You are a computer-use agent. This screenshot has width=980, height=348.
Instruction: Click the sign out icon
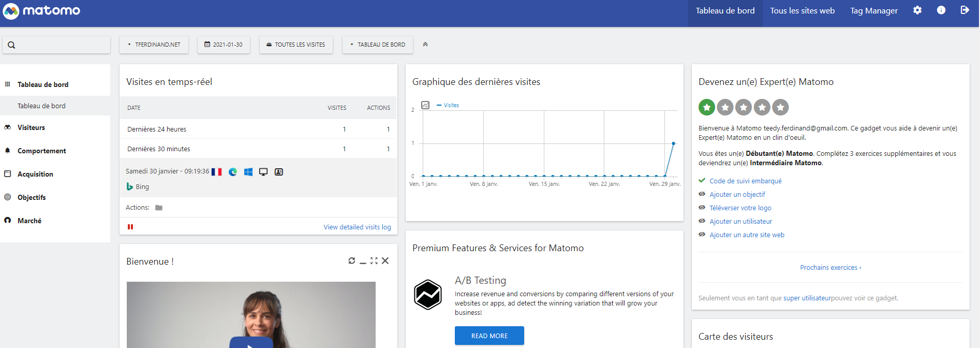(964, 10)
